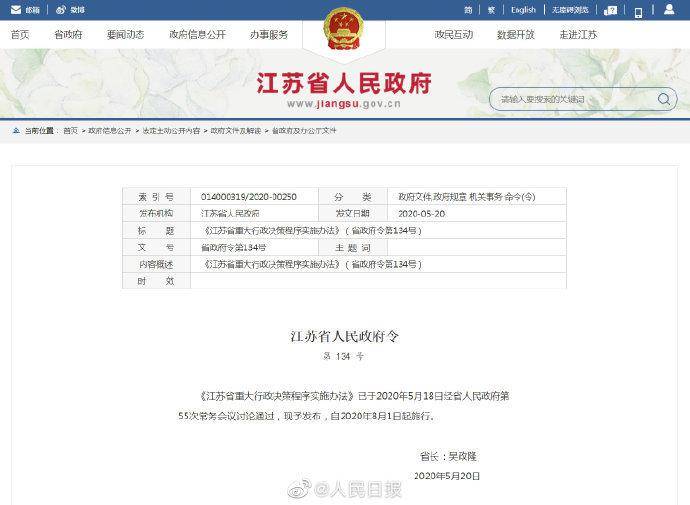Screen dimensions: 690x505
Task: Click the search magnifier icon
Action: pos(664,99)
